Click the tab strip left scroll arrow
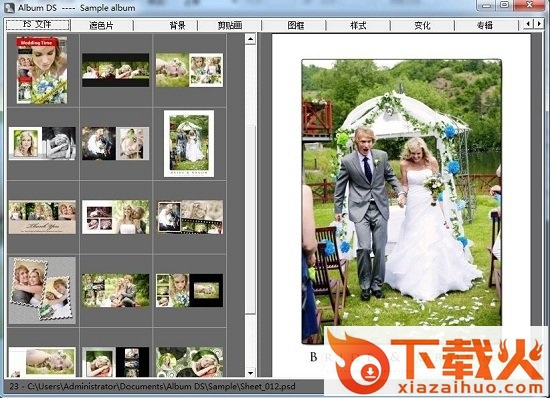Viewport: 550px width, 398px height. tap(528, 24)
